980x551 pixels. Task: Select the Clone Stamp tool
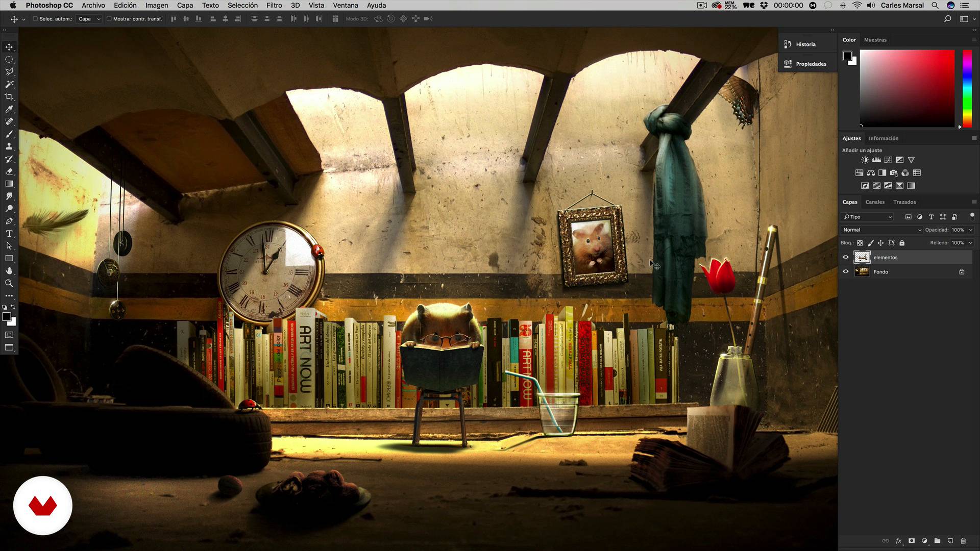click(9, 146)
